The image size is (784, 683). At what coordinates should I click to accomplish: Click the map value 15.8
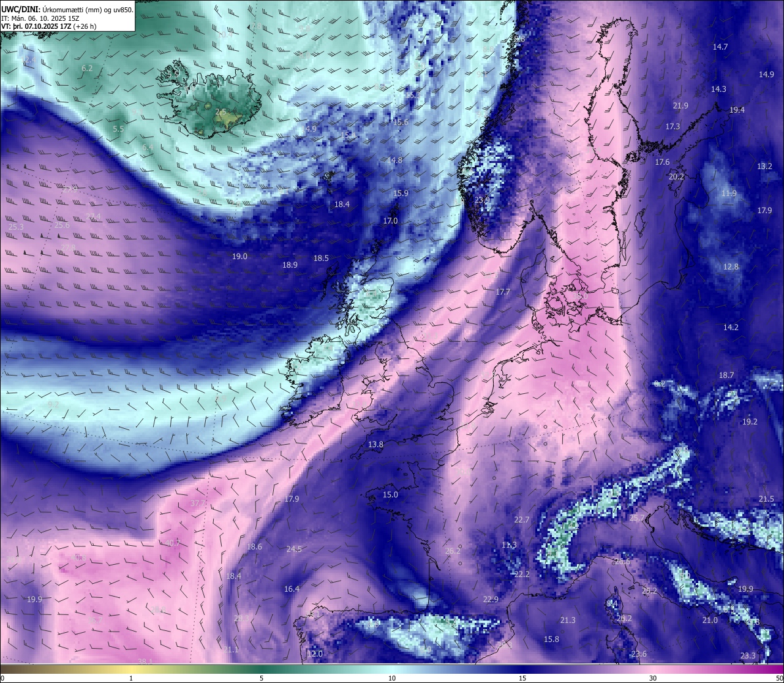pyautogui.click(x=551, y=639)
